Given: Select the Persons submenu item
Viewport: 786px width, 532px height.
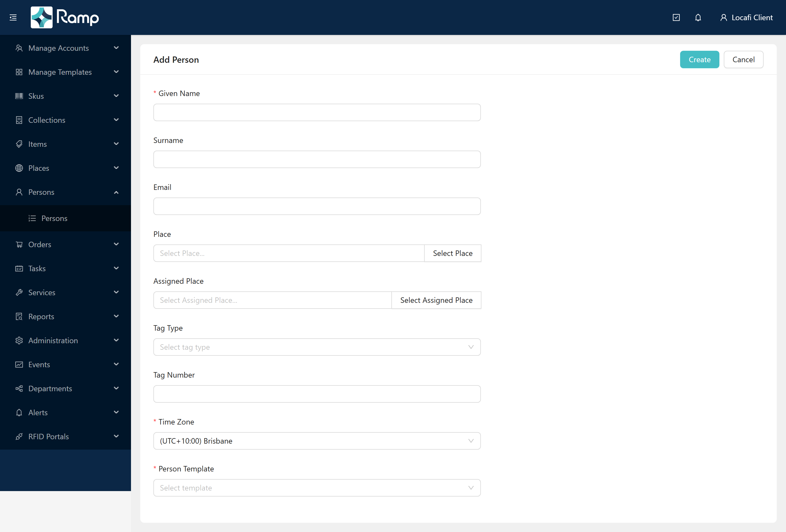Looking at the screenshot, I should [65, 218].
